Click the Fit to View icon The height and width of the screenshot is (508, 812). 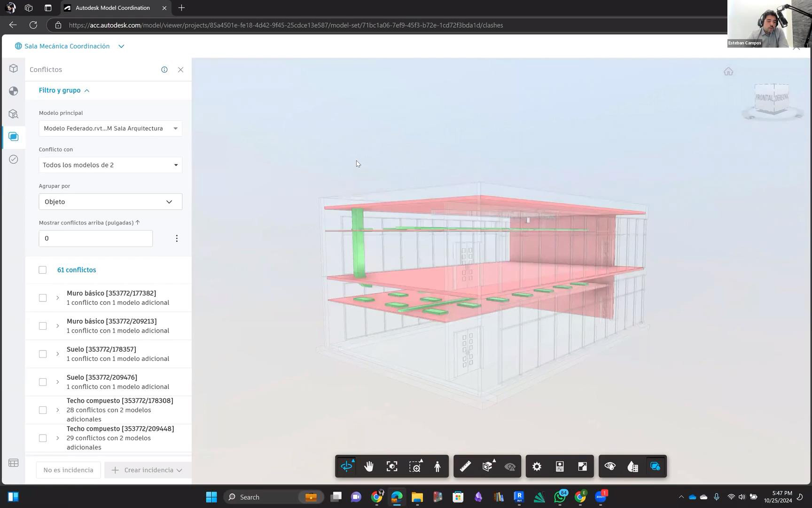392,467
